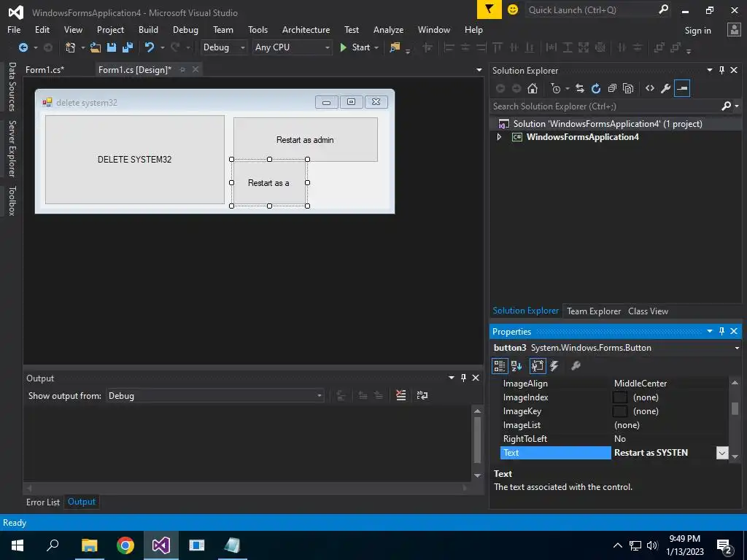Screen dimensions: 747x560
Task: Toggle Word Wrap in Output panel
Action: pos(422,395)
